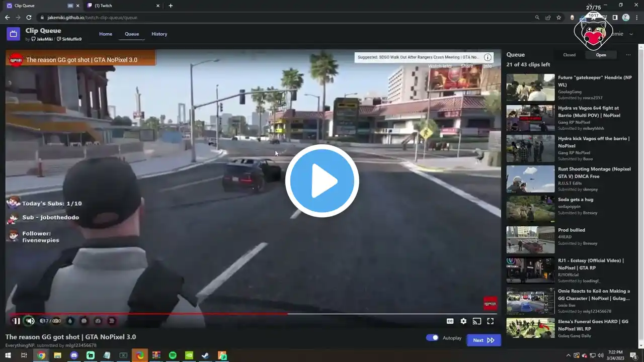
Task: Toggle the Autoplay switch
Action: pos(432,338)
